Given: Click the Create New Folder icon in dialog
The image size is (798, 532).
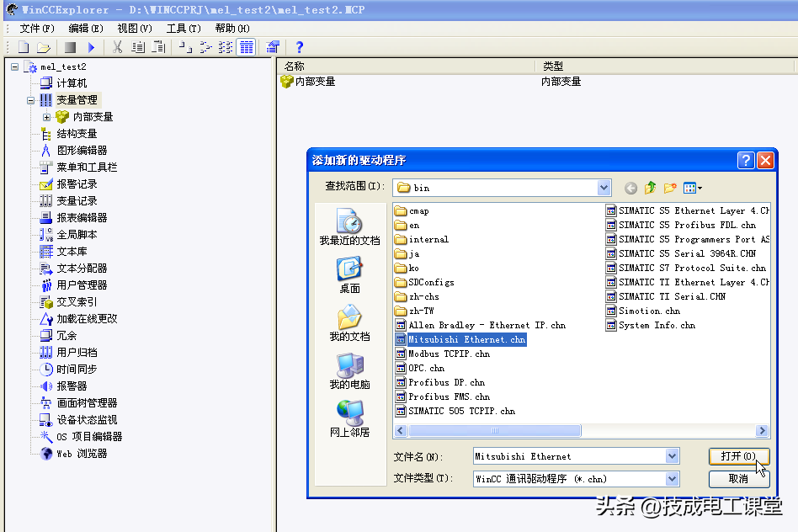Looking at the screenshot, I should (670, 188).
